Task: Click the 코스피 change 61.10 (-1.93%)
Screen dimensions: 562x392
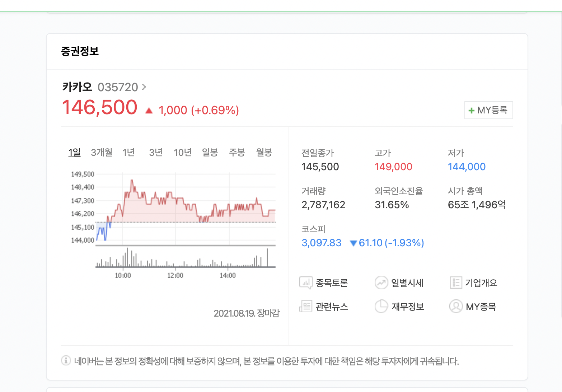Action: coord(391,243)
